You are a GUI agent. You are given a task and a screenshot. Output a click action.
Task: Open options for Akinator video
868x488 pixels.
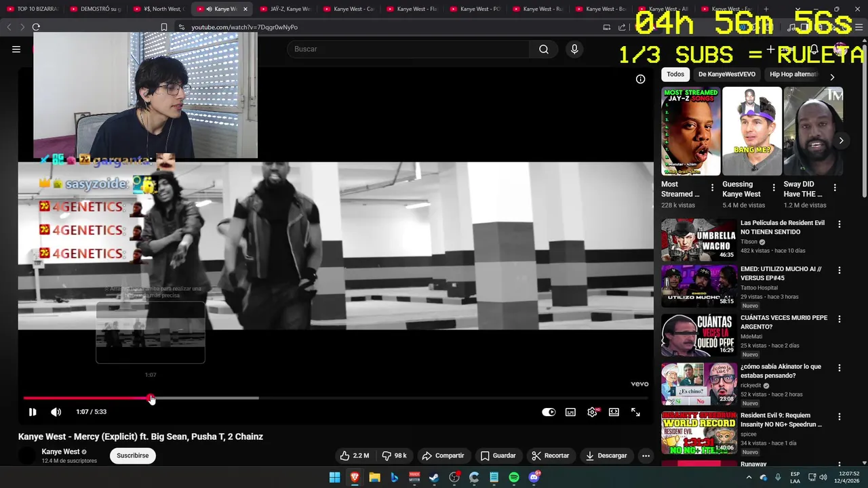tap(840, 368)
